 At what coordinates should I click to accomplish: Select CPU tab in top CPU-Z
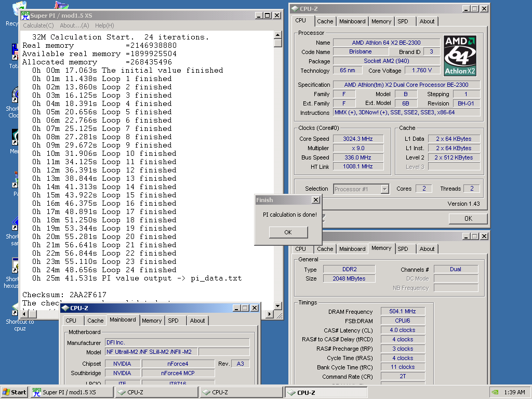(x=301, y=20)
